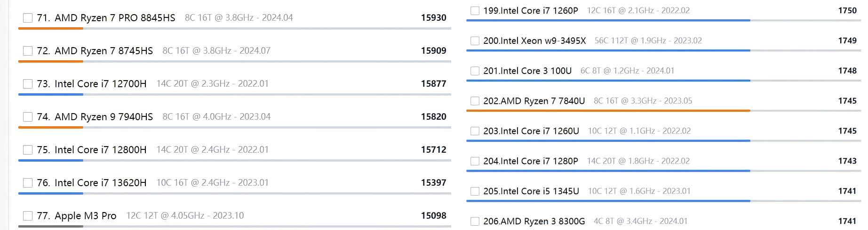This screenshot has height=230, width=868.
Task: Check the AMD Ryzen 7 PRO 8845HS checkbox
Action: pos(28,18)
